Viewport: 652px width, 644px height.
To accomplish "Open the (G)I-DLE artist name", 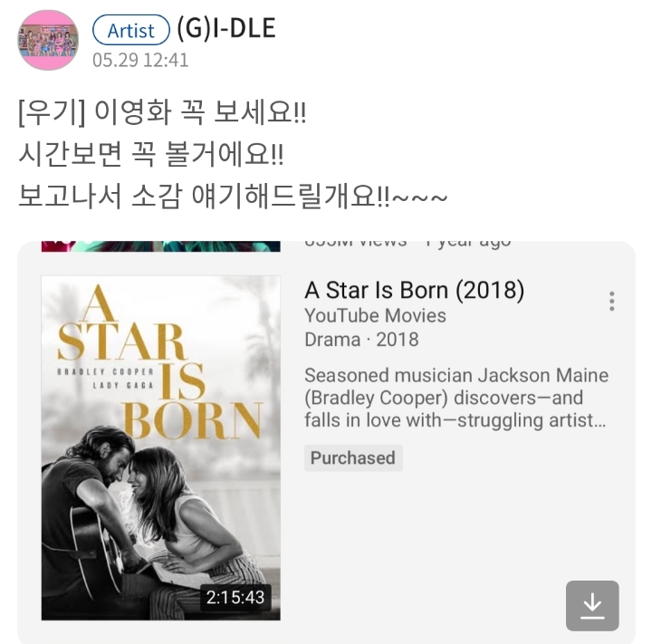I will click(x=226, y=28).
